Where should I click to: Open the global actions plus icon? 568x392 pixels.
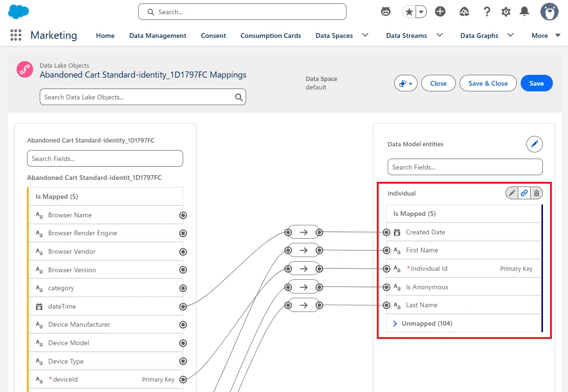(x=440, y=11)
